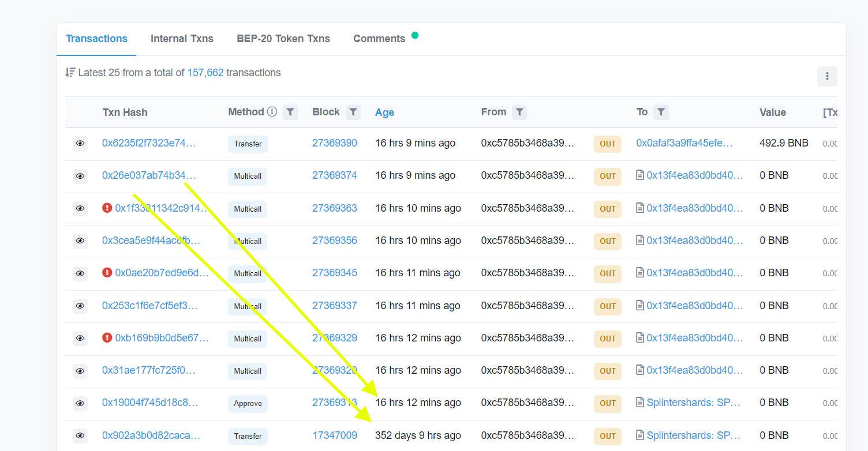Image resolution: width=868 pixels, height=451 pixels.
Task: Click contract file icon in Approve row
Action: tap(640, 403)
